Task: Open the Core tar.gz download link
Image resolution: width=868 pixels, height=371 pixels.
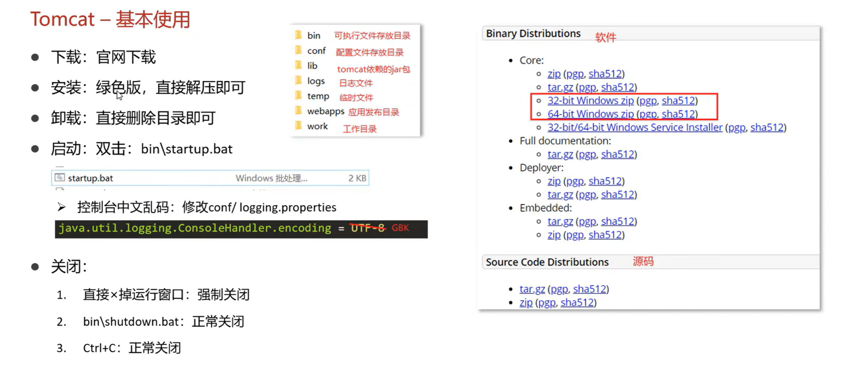Action: click(560, 87)
